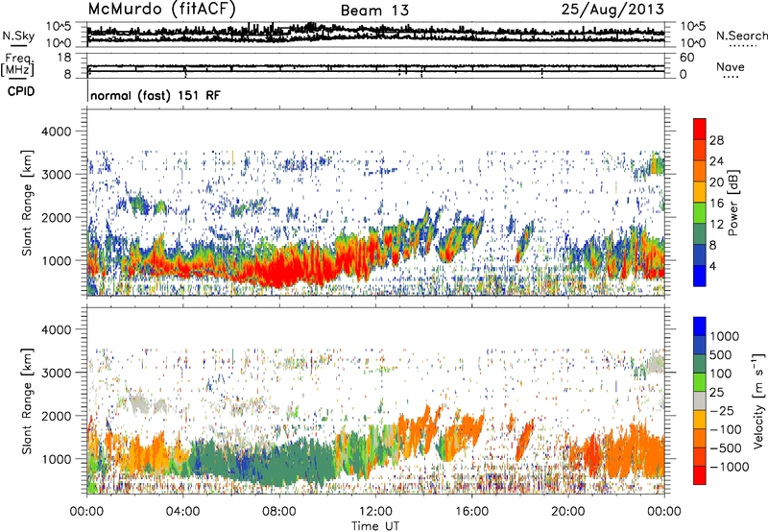The width and height of the screenshot is (768, 532).
Task: Click the "08:00" time tick label
Action: tap(278, 512)
